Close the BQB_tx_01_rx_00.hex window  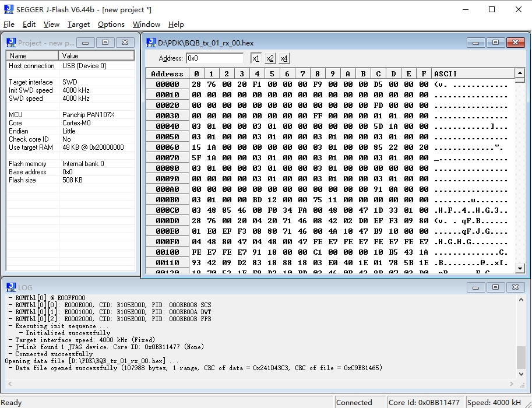[515, 43]
